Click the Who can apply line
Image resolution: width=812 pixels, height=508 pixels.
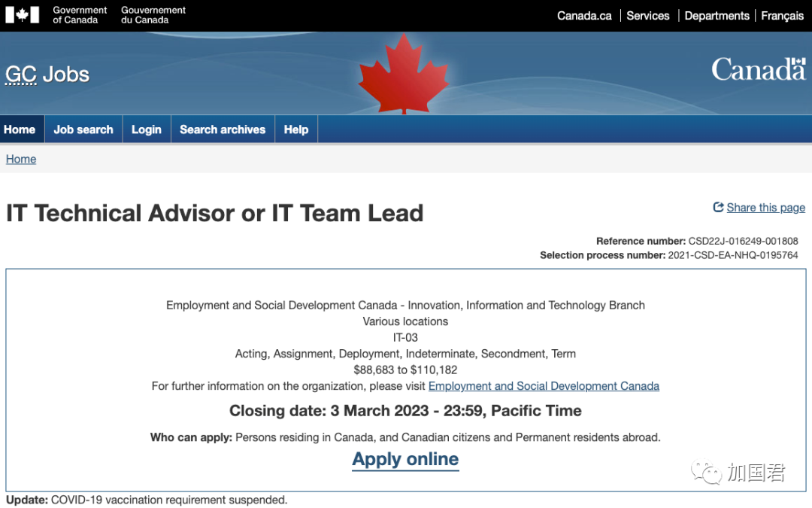405,437
